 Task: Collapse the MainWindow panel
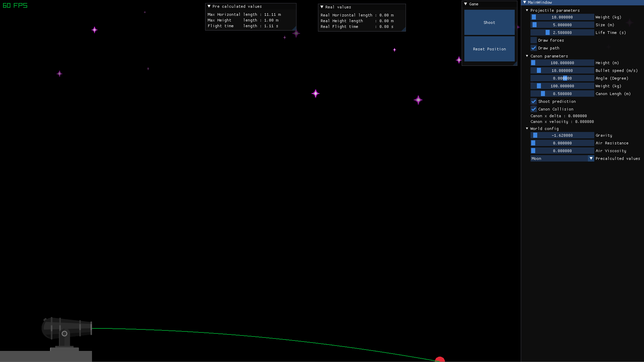click(x=525, y=2)
